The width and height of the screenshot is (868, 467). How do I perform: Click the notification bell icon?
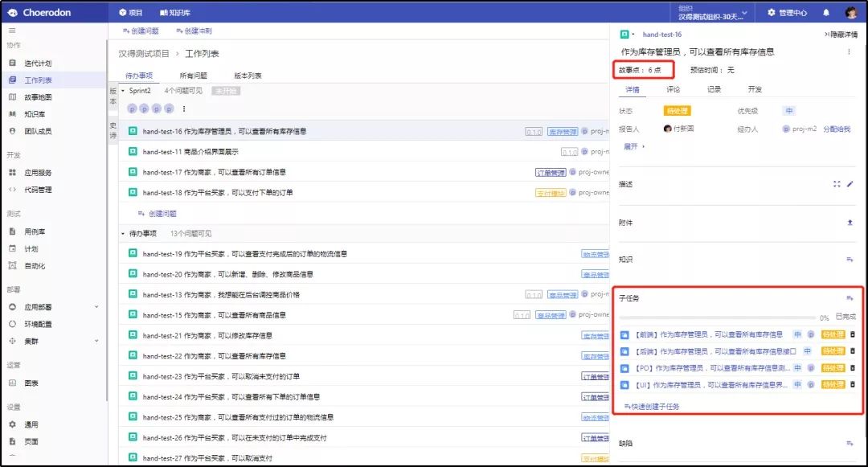826,13
